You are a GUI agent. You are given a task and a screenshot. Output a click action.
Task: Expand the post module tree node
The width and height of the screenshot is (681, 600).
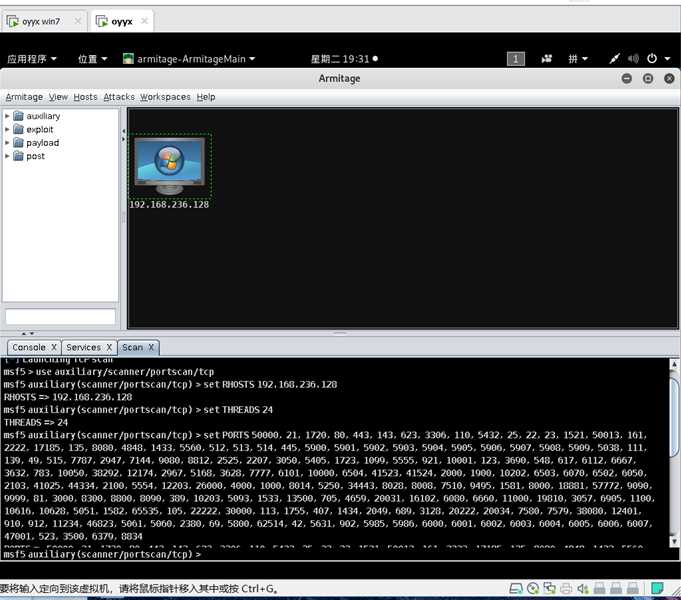[x=7, y=156]
